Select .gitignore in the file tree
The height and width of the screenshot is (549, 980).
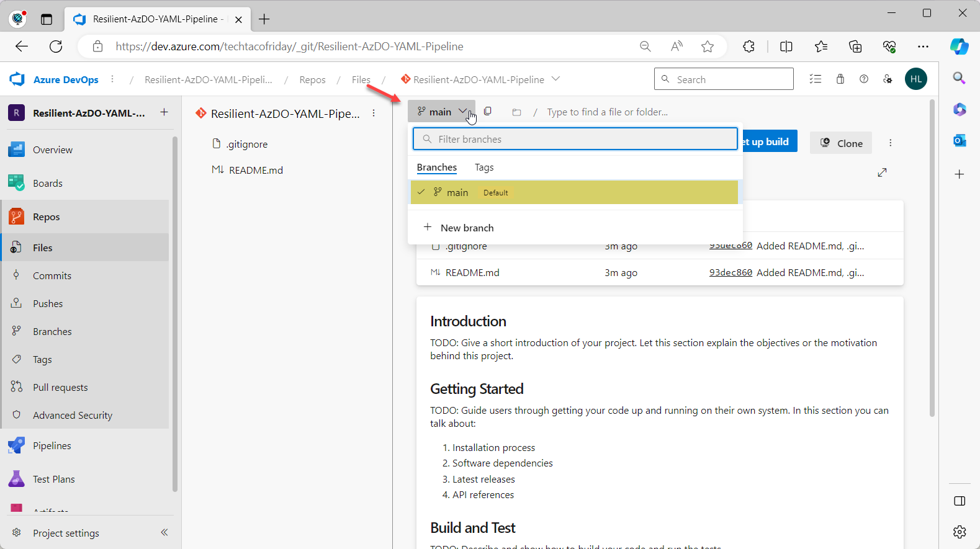click(x=247, y=144)
